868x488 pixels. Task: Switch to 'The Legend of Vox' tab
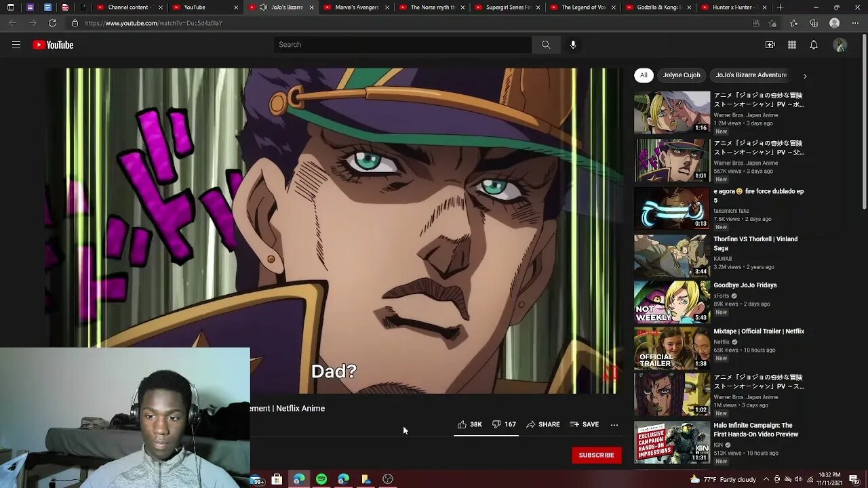581,7
